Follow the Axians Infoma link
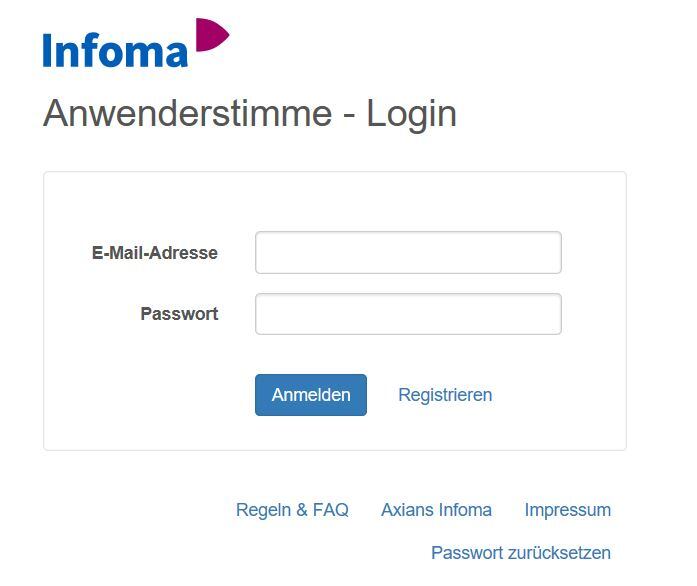Viewport: 697px width, 586px height. (x=436, y=510)
